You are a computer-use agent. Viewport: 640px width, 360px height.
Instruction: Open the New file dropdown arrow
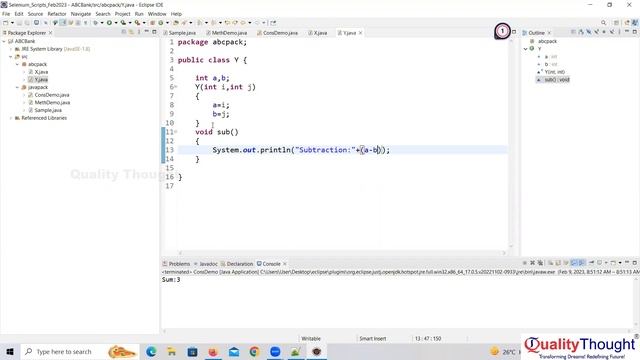pos(12,23)
